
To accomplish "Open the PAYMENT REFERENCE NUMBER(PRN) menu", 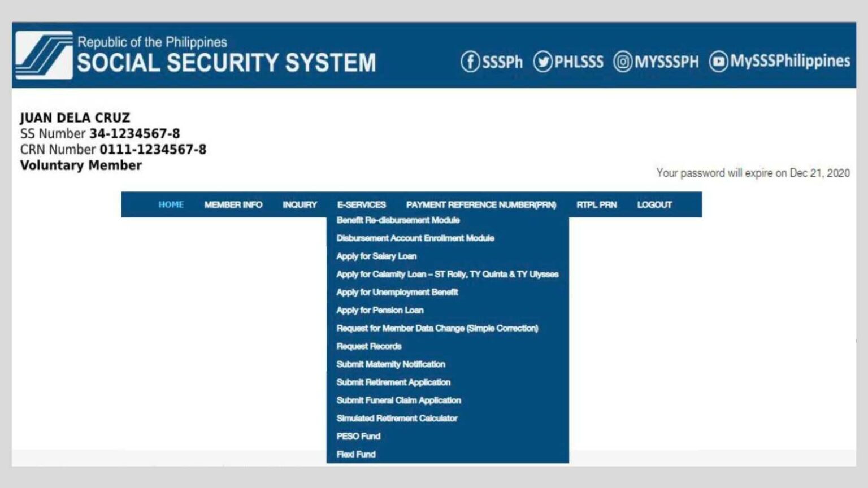I will 481,205.
